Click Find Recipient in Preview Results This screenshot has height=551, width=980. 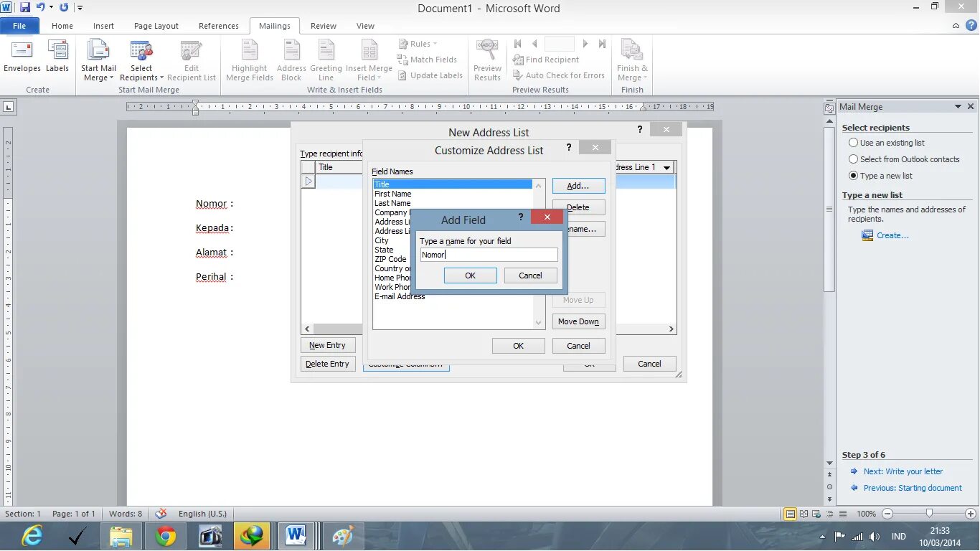tap(546, 60)
